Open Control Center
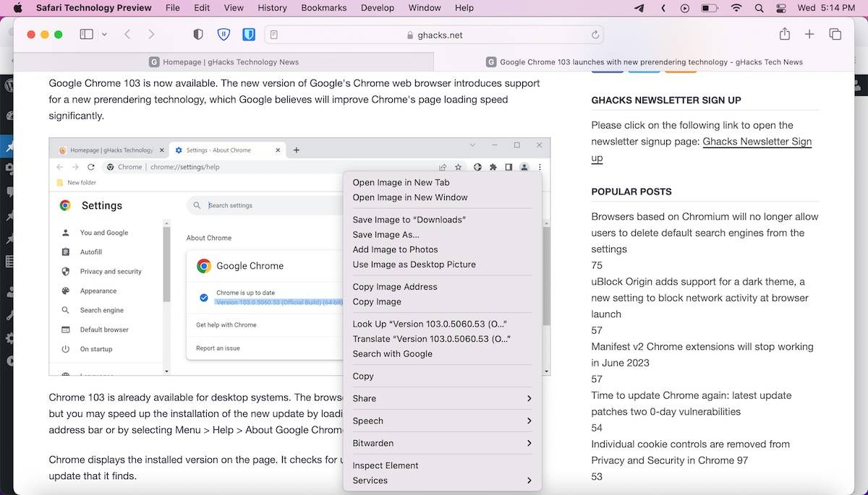This screenshot has height=495, width=868. click(780, 8)
